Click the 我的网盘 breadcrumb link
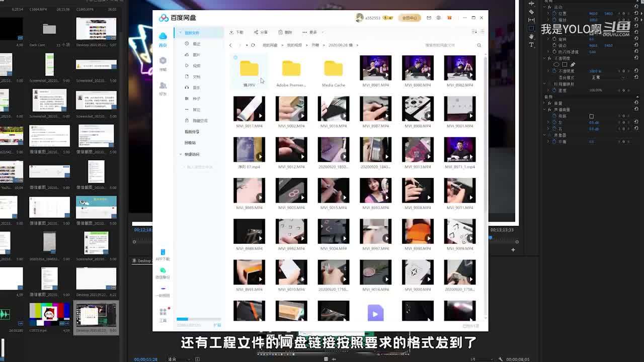The image size is (644, 362). click(270, 45)
